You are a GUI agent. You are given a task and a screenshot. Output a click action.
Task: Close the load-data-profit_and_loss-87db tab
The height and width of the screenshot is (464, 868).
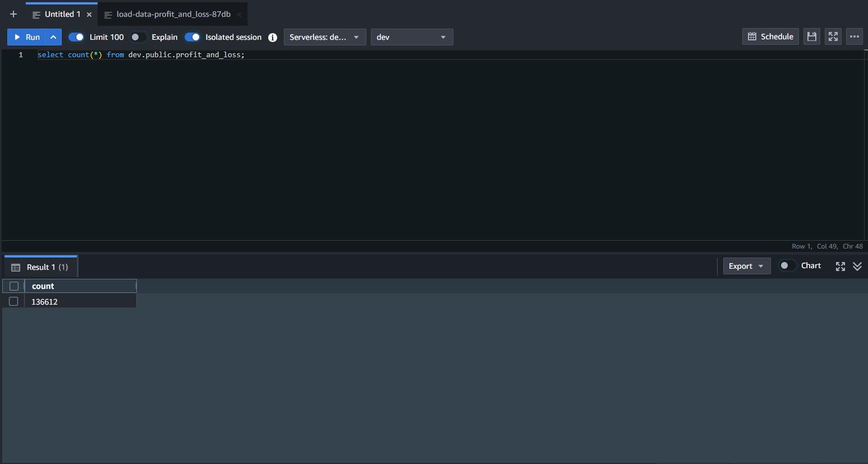pyautogui.click(x=239, y=15)
